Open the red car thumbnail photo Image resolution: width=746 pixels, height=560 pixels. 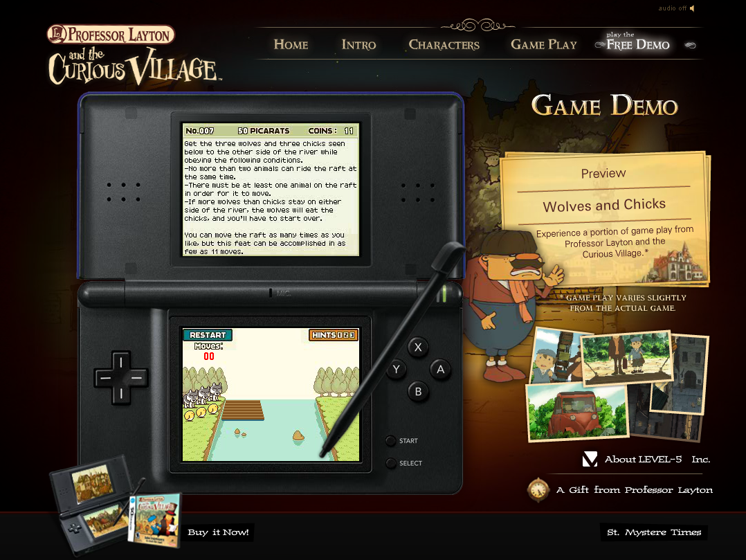point(576,413)
